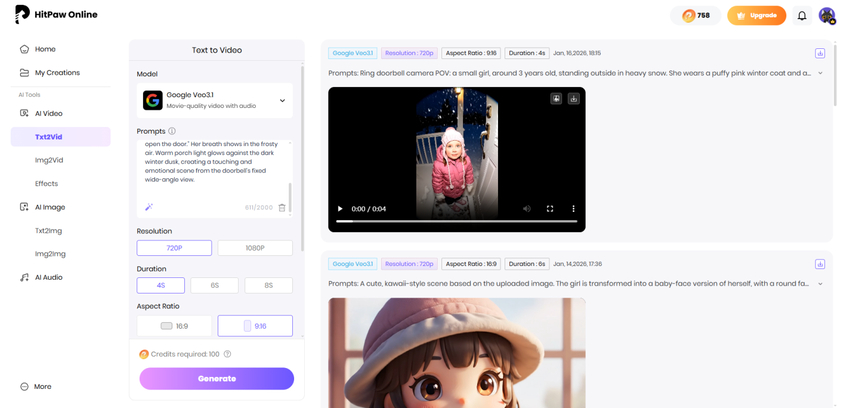
Task: Click the Upgrade button
Action: (x=756, y=15)
